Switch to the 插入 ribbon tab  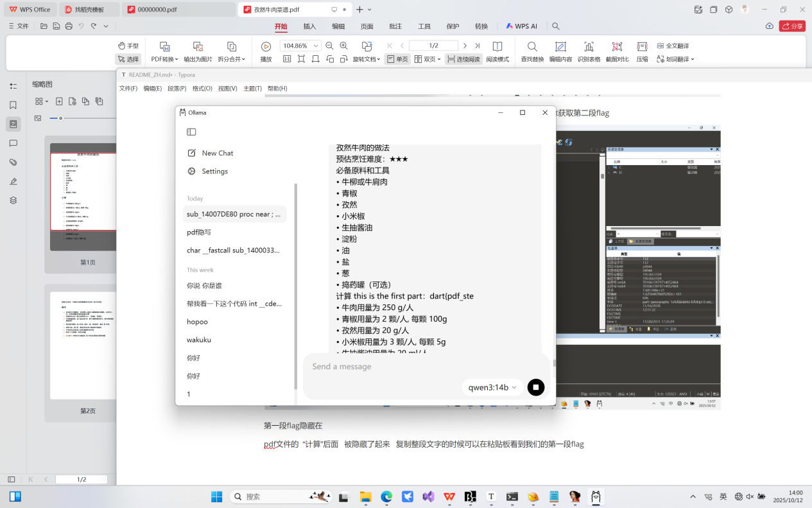[x=309, y=26]
